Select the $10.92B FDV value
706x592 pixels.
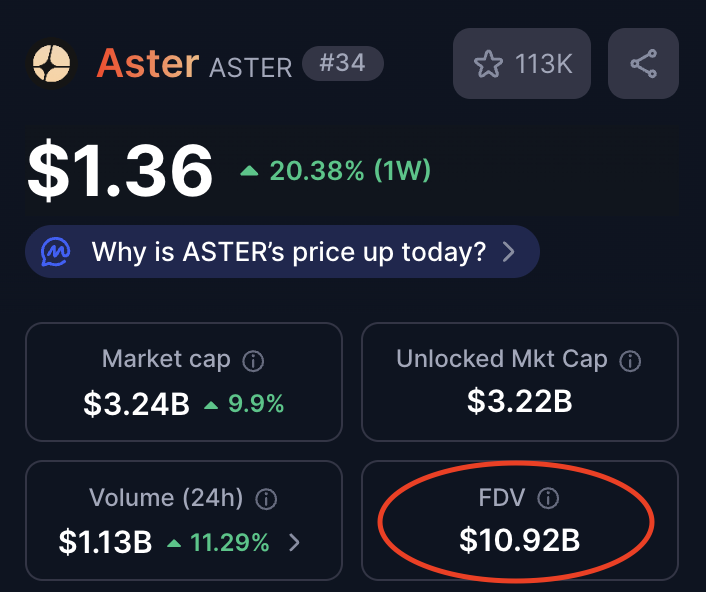pyautogui.click(x=519, y=541)
